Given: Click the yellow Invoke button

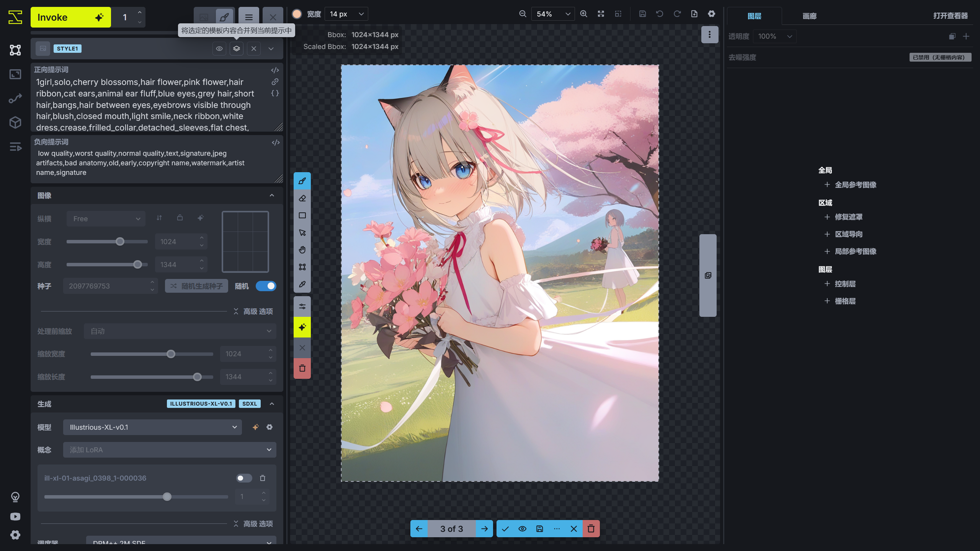Looking at the screenshot, I should (70, 17).
